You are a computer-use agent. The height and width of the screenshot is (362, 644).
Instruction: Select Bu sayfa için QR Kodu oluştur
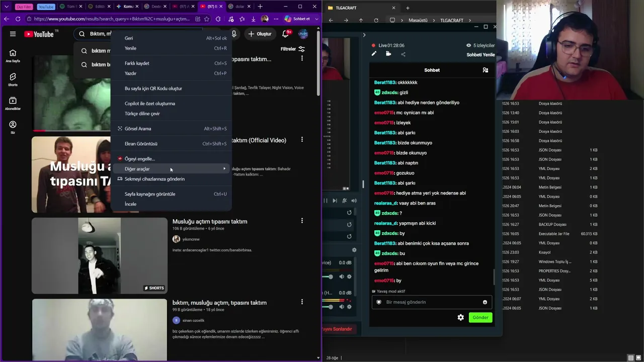(x=171, y=88)
